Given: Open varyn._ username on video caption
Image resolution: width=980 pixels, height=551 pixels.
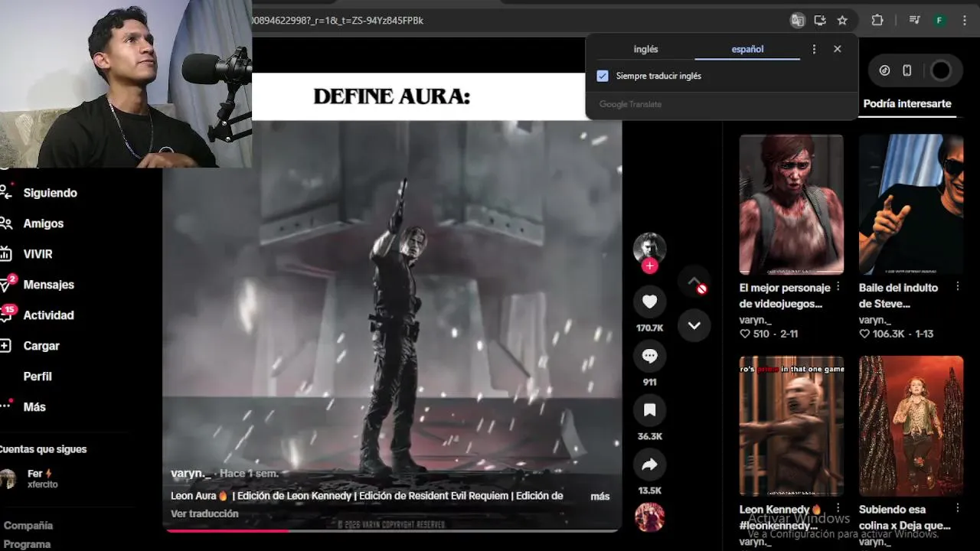Looking at the screenshot, I should (x=191, y=473).
